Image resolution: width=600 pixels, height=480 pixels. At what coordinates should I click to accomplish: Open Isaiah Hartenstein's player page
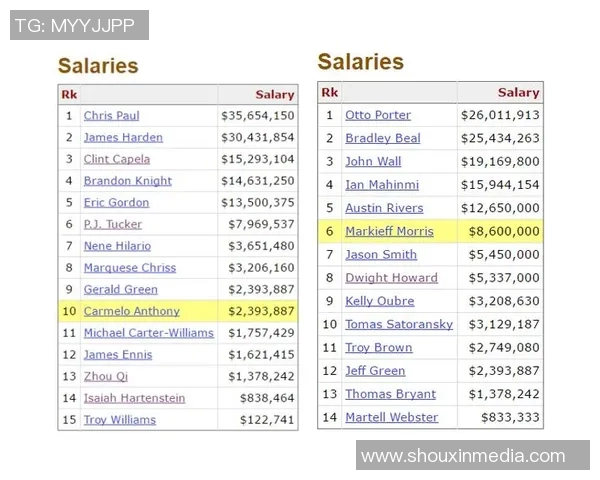point(134,398)
